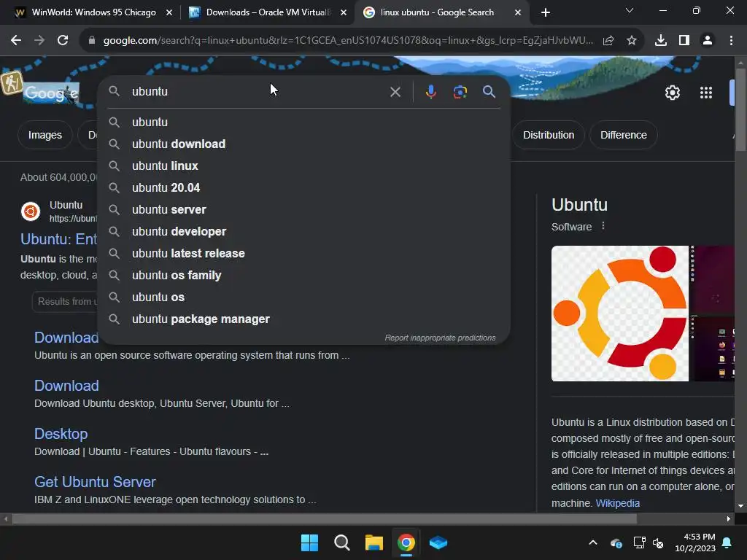Open Google quick settings gear
This screenshot has width=747, height=560.
coord(672,93)
